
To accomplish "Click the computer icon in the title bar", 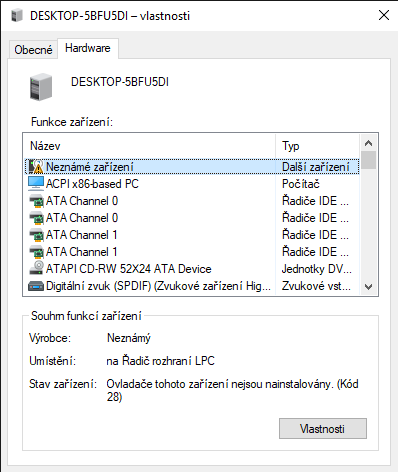I will coord(17,15).
